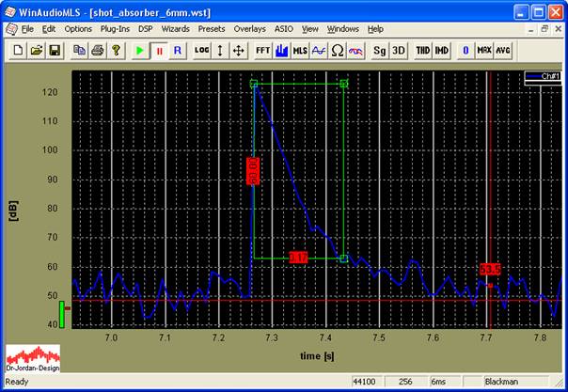The height and width of the screenshot is (392, 568).
Task: Open the Wizards menu
Action: pos(175,29)
